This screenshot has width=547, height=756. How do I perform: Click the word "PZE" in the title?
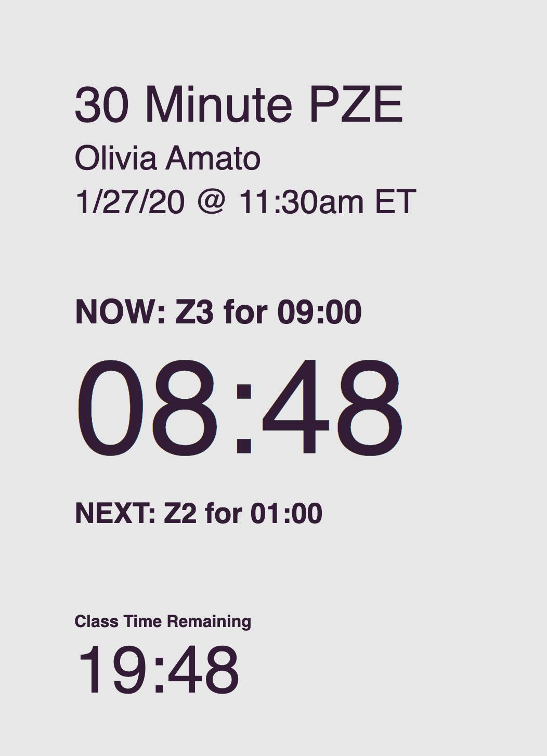pyautogui.click(x=356, y=105)
